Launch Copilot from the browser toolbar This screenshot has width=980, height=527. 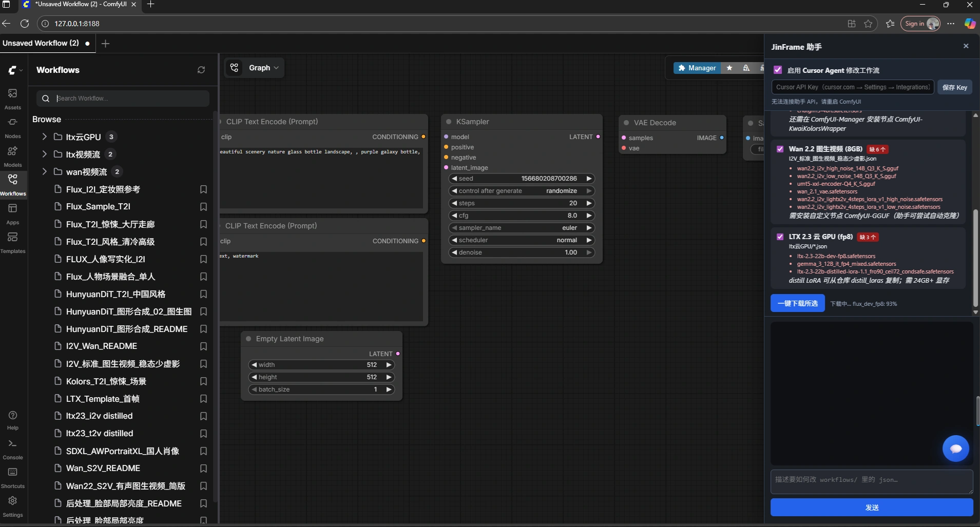[x=970, y=24]
